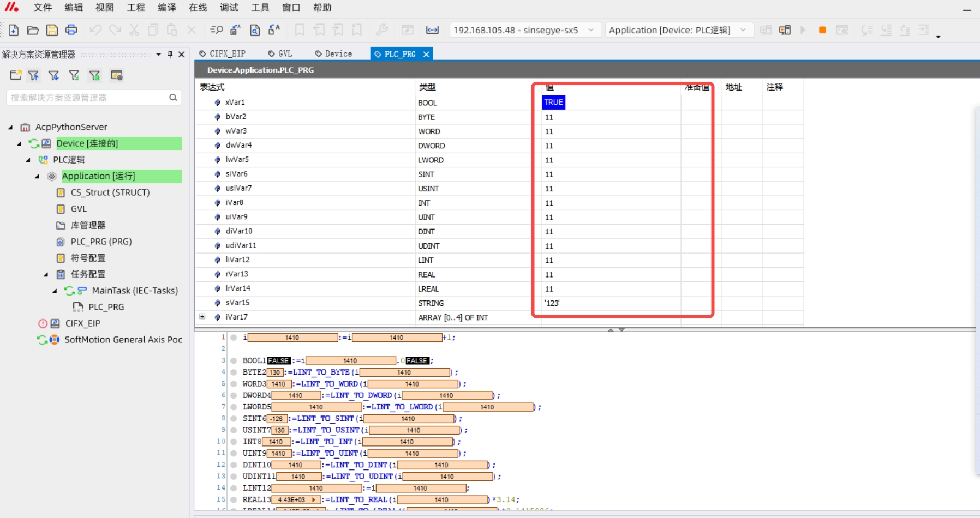Select PLC_PRG (PRG) in the project tree
Viewport: 980px width, 518px height.
[x=101, y=242]
